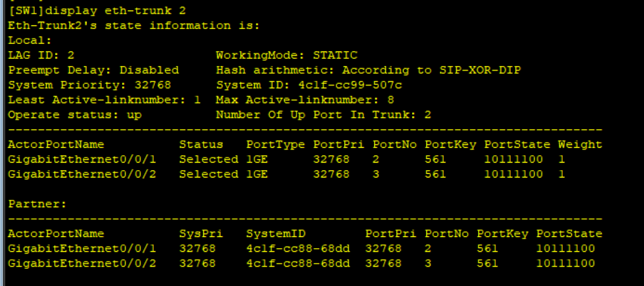Select the 'Status' column header

[x=202, y=144]
